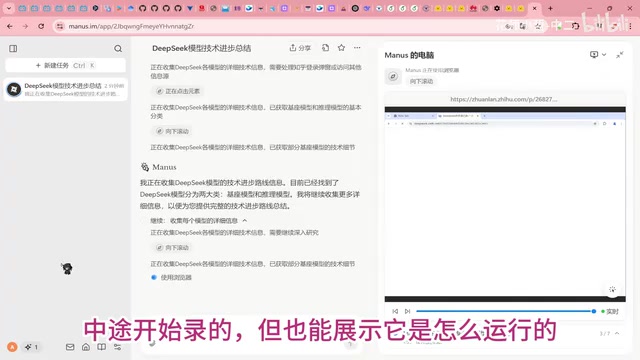Click the playback progress slider handle
Image resolution: width=640 pixels, height=360 pixels.
pyautogui.click(x=594, y=311)
